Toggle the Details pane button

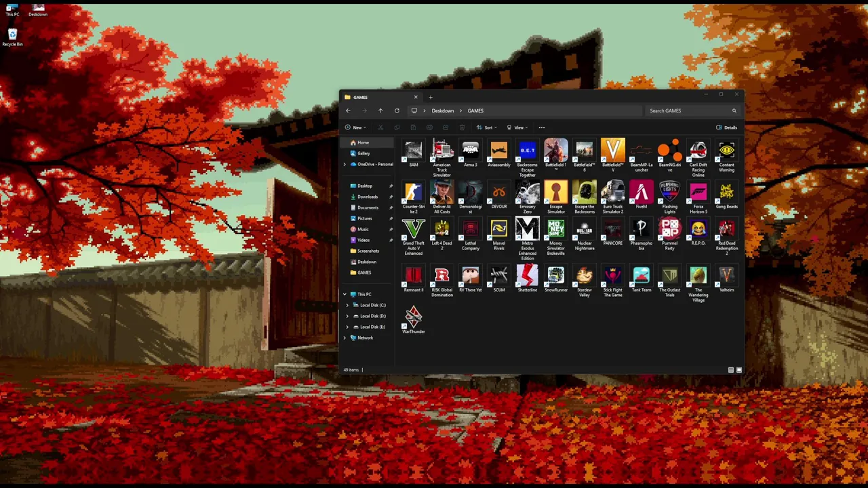pos(726,127)
